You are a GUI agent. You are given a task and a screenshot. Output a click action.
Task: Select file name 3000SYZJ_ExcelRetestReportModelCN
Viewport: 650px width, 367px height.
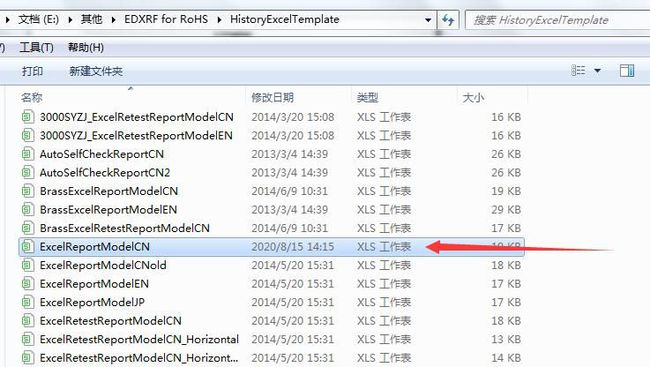coord(137,117)
